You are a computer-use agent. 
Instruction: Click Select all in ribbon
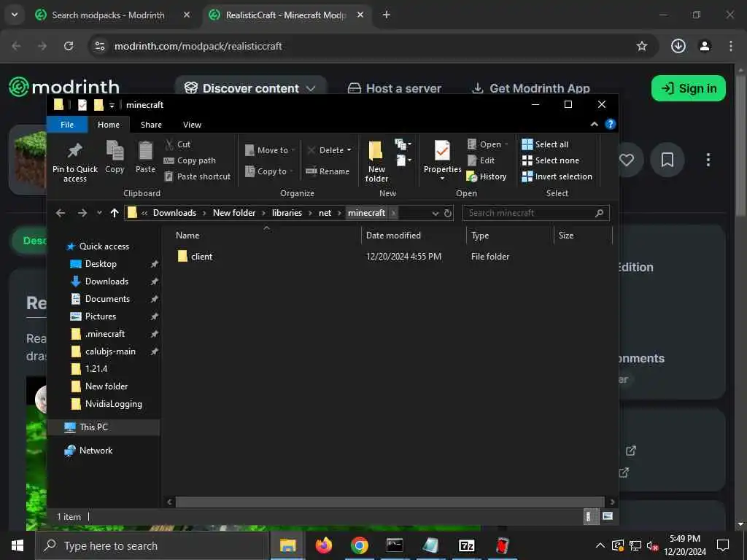coord(545,144)
